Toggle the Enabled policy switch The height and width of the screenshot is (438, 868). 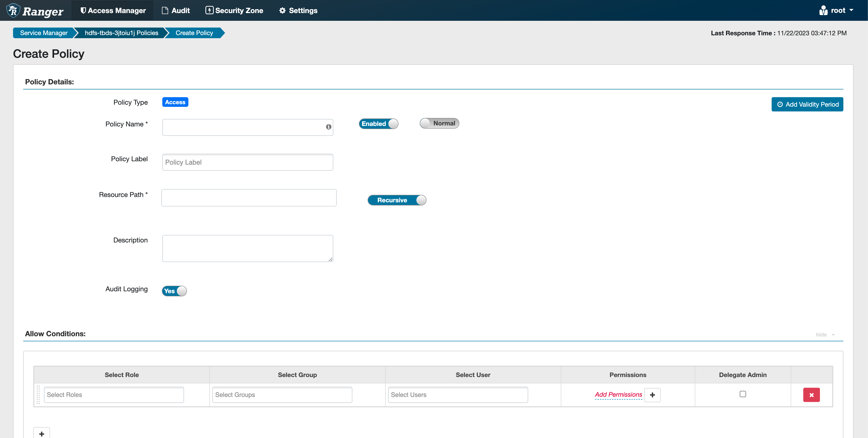[378, 124]
